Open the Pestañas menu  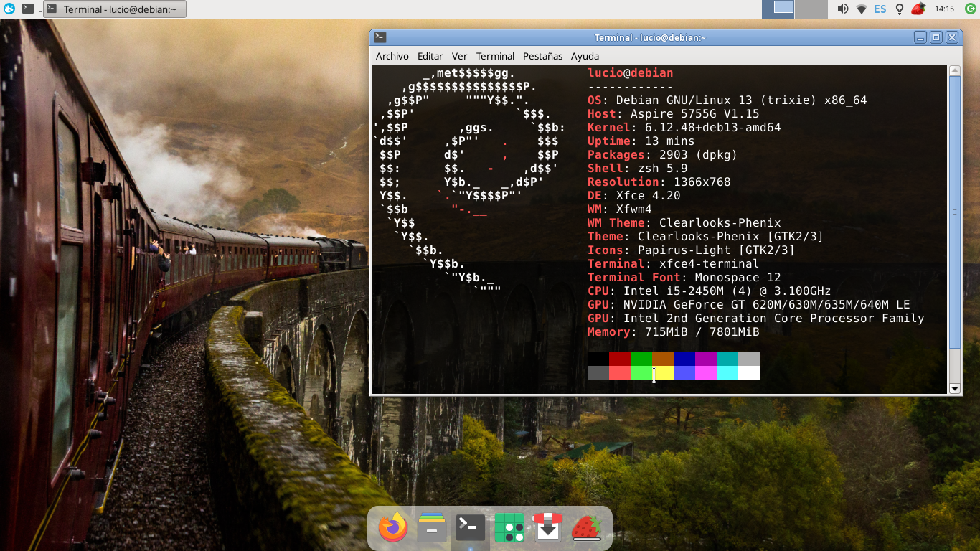click(543, 56)
